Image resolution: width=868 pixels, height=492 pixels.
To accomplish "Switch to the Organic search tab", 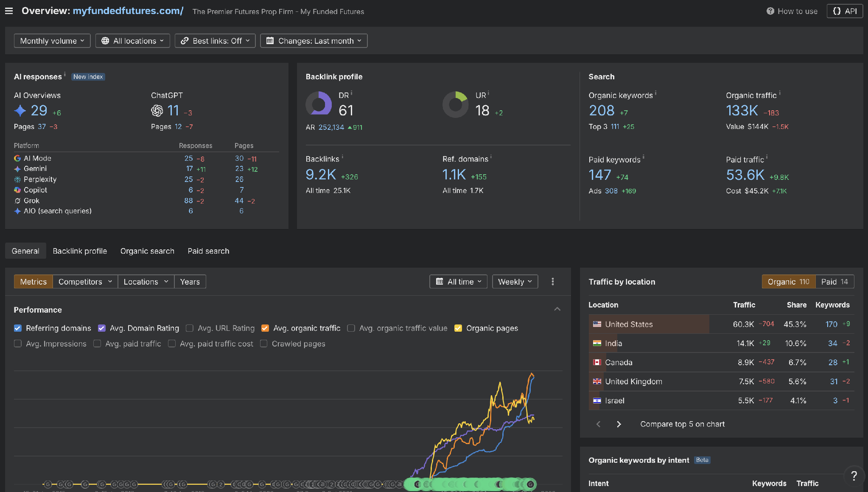I will [x=147, y=251].
